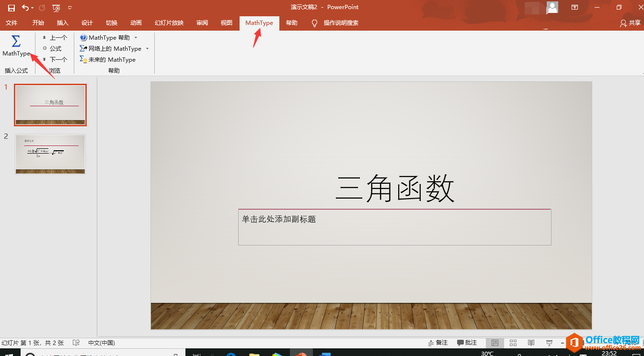The width and height of the screenshot is (644, 356).
Task: Expand the MathType 帮助 dropdown arrow
Action: point(136,37)
